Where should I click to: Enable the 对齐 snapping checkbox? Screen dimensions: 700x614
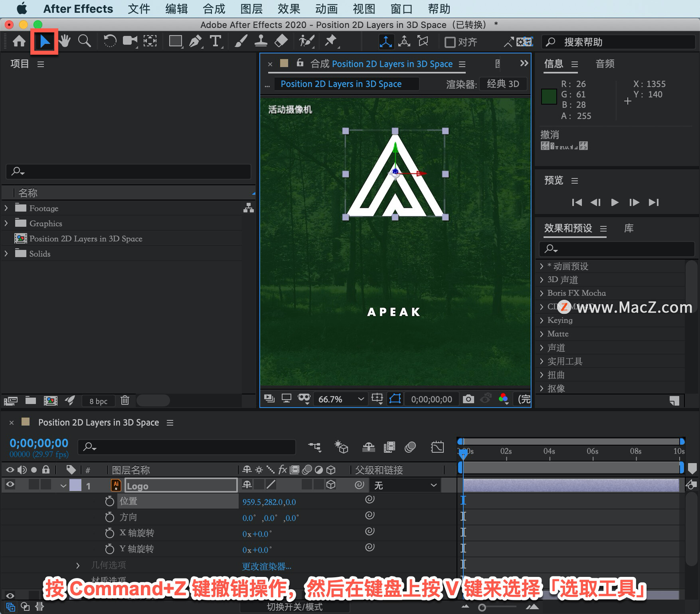pyautogui.click(x=450, y=42)
